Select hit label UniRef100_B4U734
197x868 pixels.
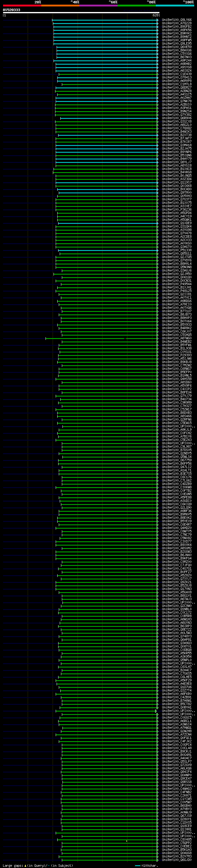coord(176,399)
